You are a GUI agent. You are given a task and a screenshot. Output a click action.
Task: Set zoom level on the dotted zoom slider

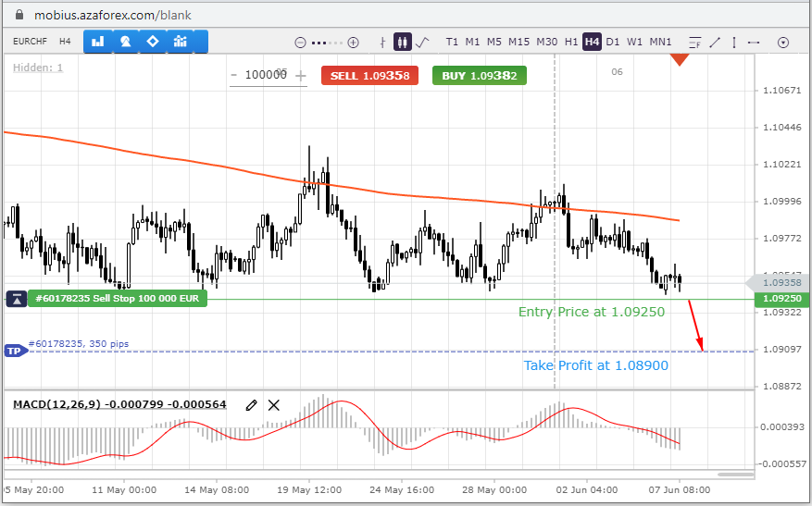(327, 43)
